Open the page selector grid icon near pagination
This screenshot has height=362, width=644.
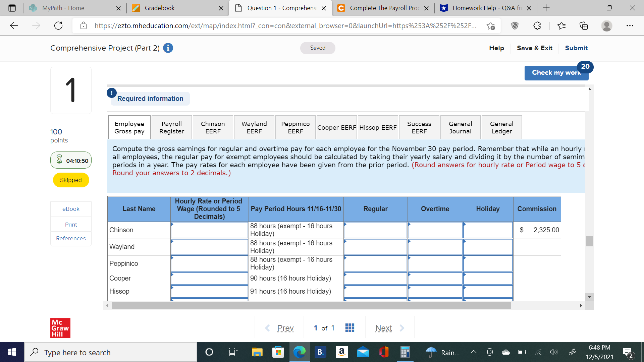[x=350, y=328]
